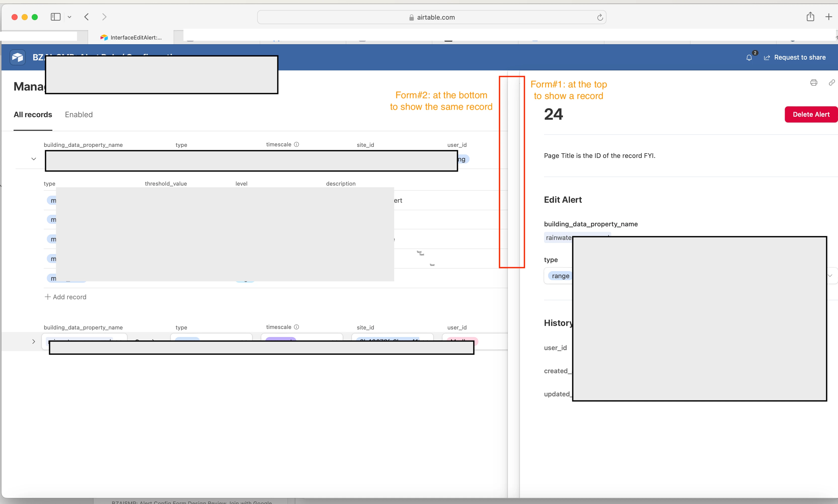The height and width of the screenshot is (504, 838).
Task: Open sidebar options dropdown arrow
Action: click(x=69, y=17)
